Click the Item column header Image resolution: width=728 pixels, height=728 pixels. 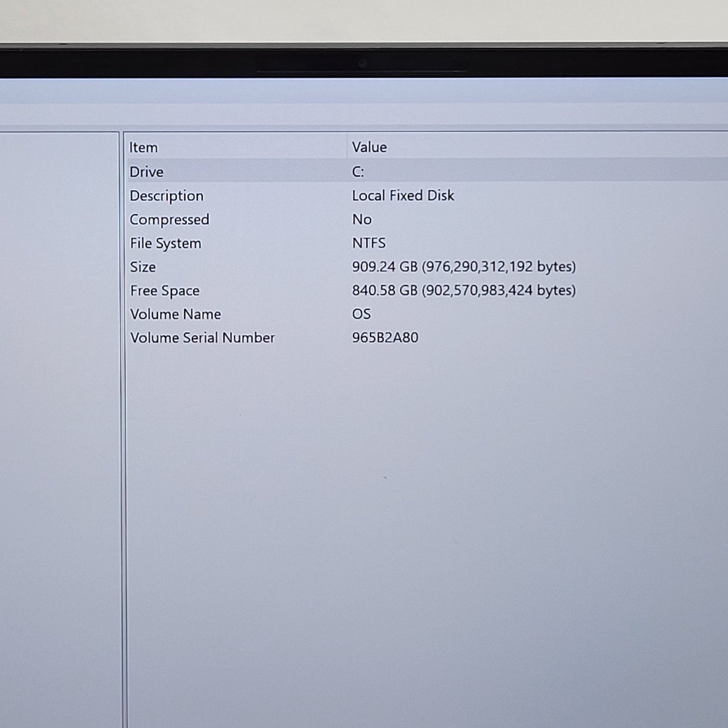(x=144, y=148)
